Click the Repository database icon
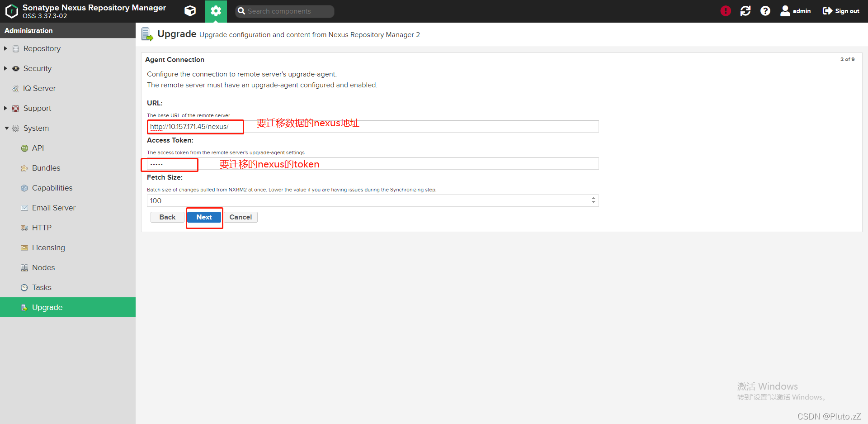Image resolution: width=868 pixels, height=424 pixels. (16, 48)
